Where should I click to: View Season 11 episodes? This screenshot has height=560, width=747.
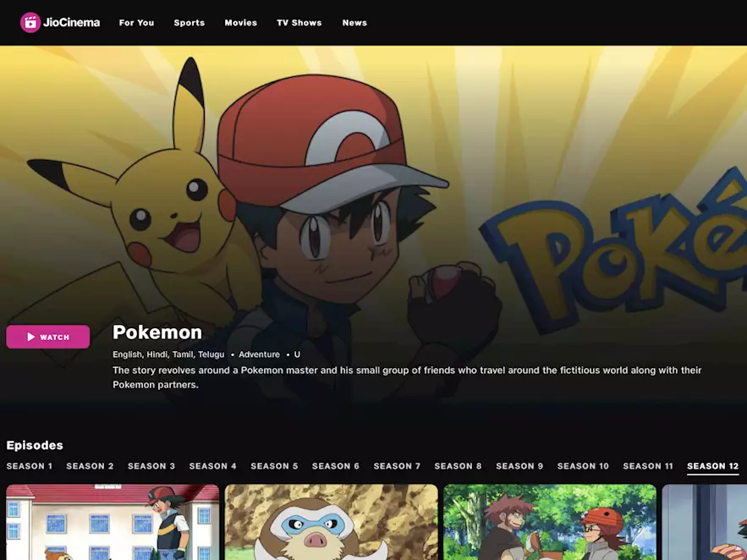point(648,465)
